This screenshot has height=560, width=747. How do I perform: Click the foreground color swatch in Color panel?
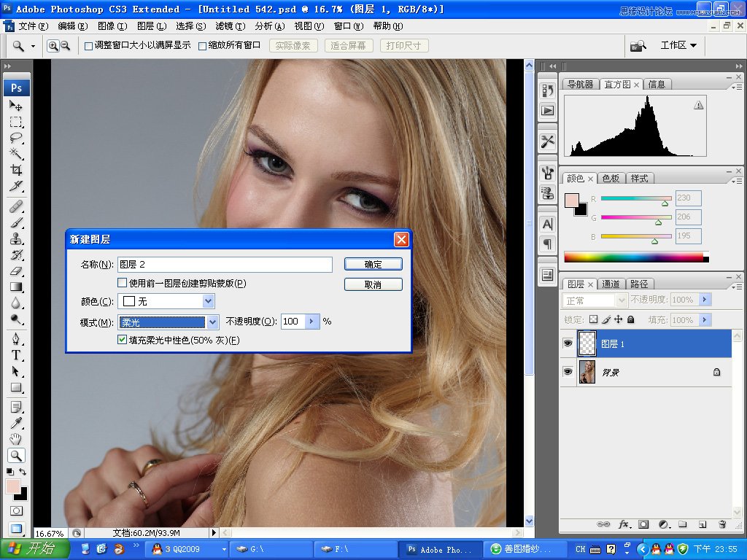pyautogui.click(x=572, y=200)
